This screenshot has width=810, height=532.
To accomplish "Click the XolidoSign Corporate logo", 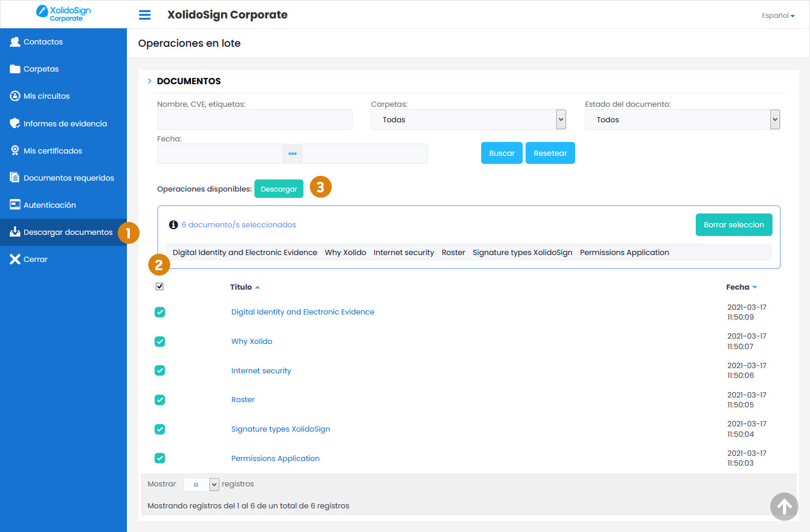I will (x=63, y=13).
